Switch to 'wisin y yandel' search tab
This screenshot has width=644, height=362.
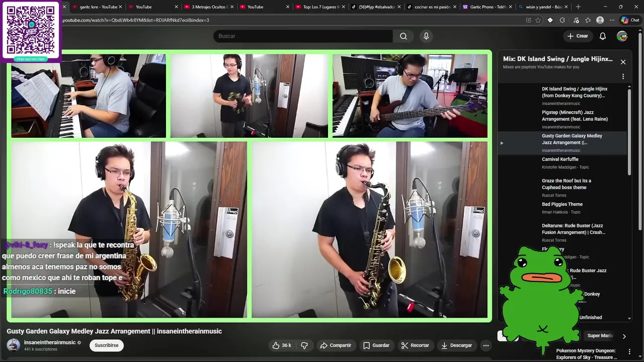point(542,7)
